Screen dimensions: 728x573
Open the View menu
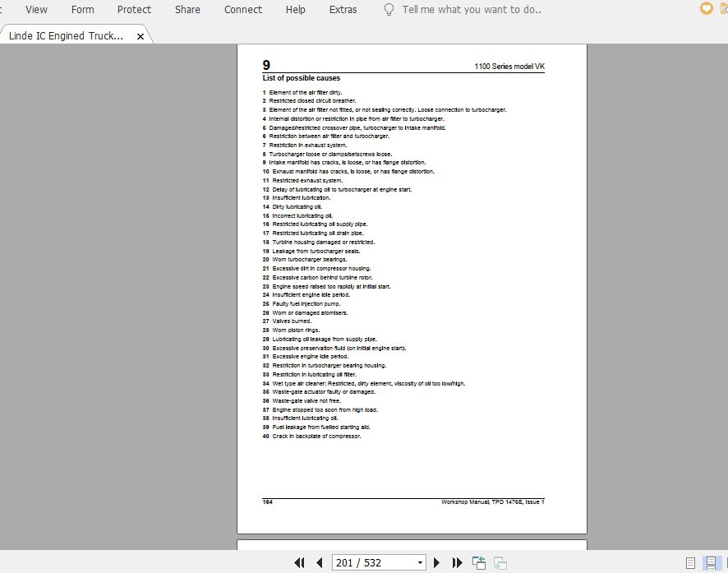click(36, 9)
